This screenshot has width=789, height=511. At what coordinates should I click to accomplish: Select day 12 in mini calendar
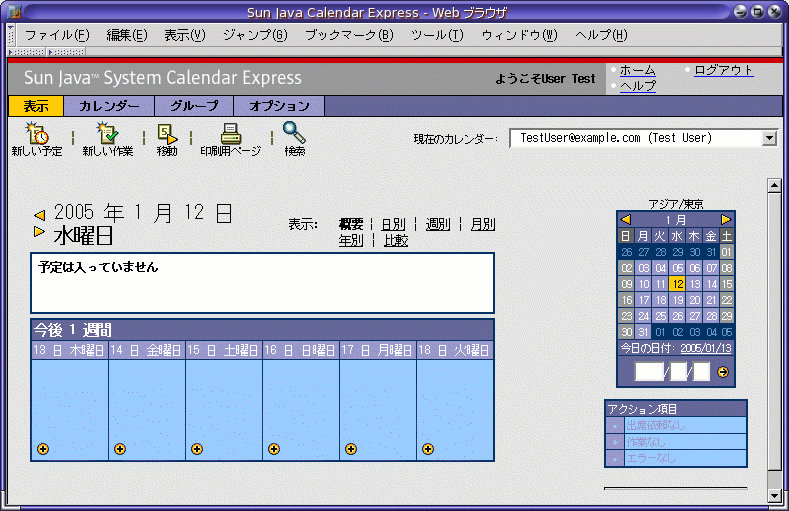tap(678, 284)
